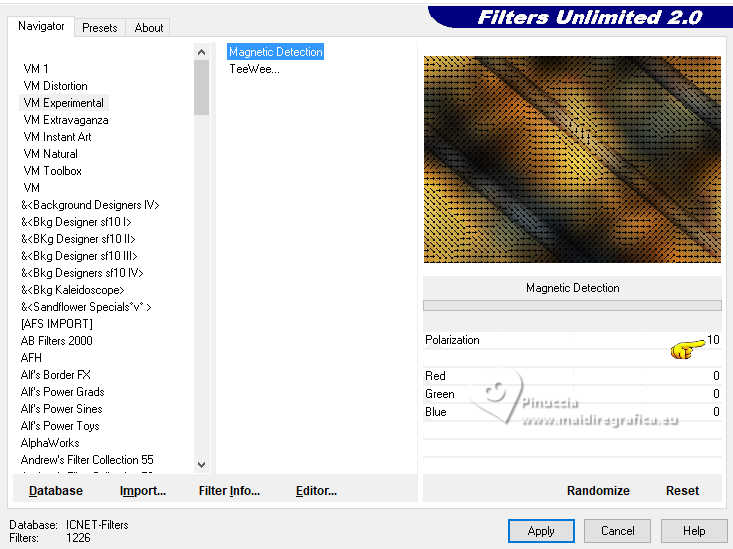Click the Polarization slider
733x549 pixels.
pyautogui.click(x=572, y=340)
